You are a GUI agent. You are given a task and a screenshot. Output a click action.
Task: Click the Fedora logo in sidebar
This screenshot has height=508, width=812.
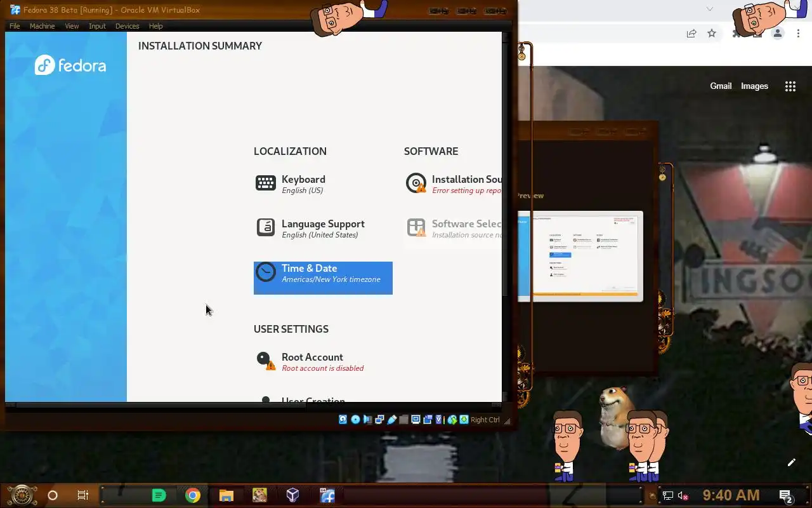(x=70, y=65)
